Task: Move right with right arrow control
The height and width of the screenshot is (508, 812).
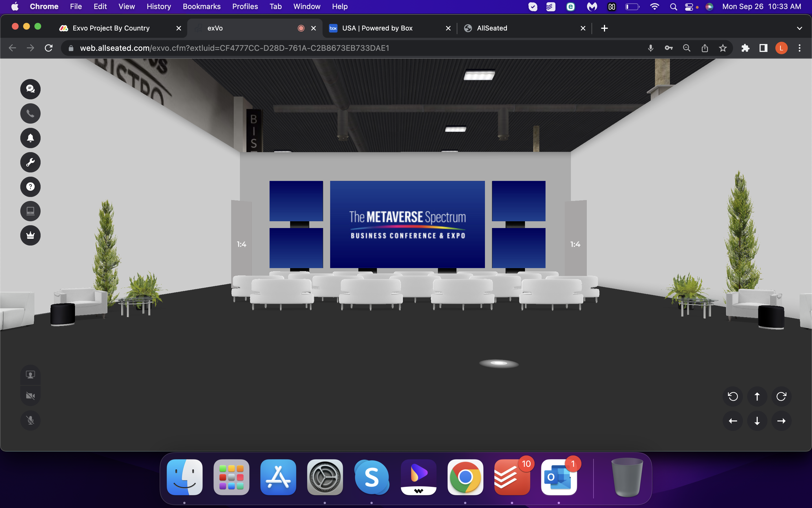Action: [781, 421]
